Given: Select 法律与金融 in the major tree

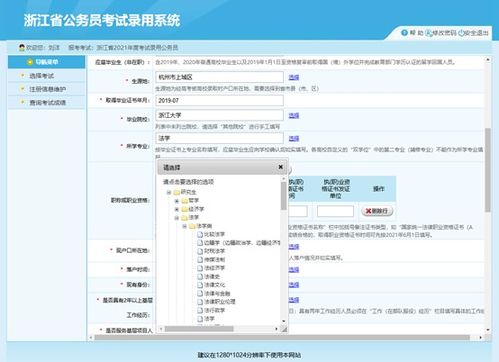Looking at the screenshot, I should tap(217, 293).
